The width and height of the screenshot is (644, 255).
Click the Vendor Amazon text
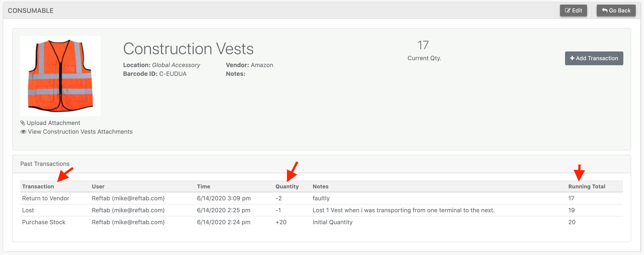pyautogui.click(x=249, y=65)
